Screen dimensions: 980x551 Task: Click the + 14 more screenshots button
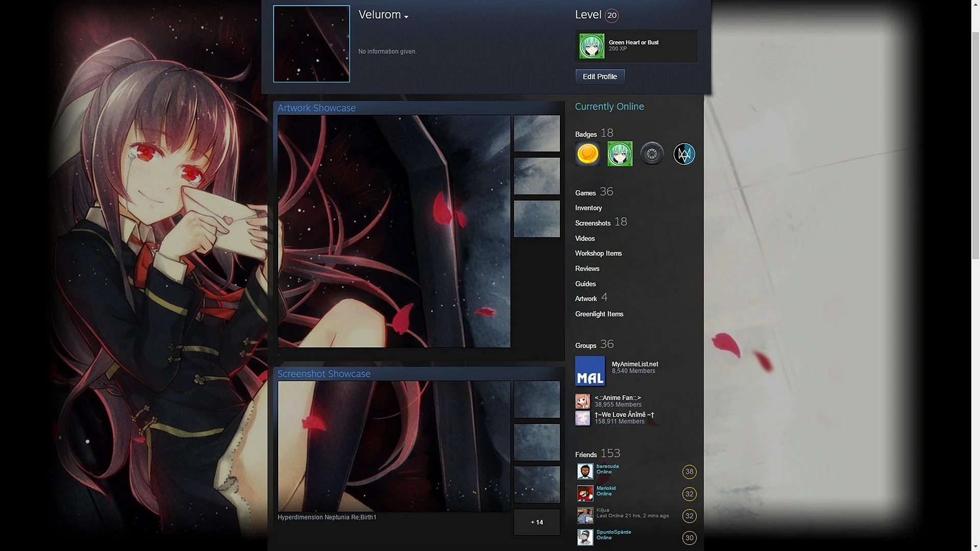tap(536, 522)
